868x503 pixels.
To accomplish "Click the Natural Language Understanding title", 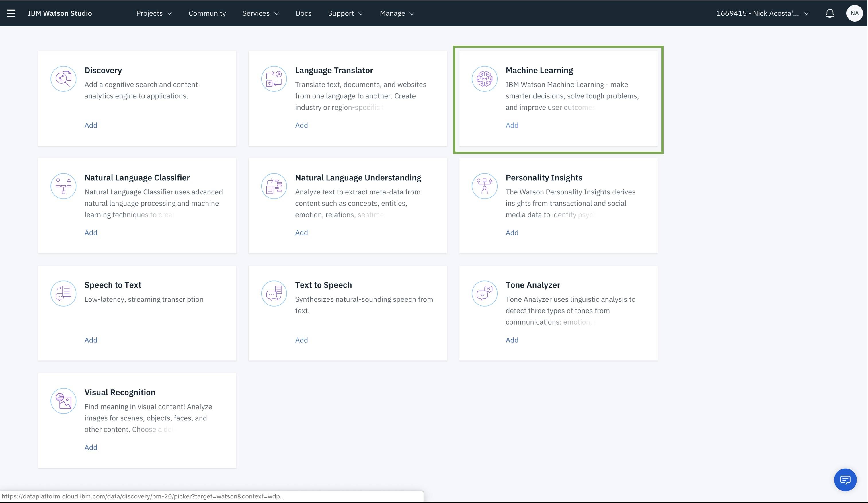I will (x=358, y=178).
